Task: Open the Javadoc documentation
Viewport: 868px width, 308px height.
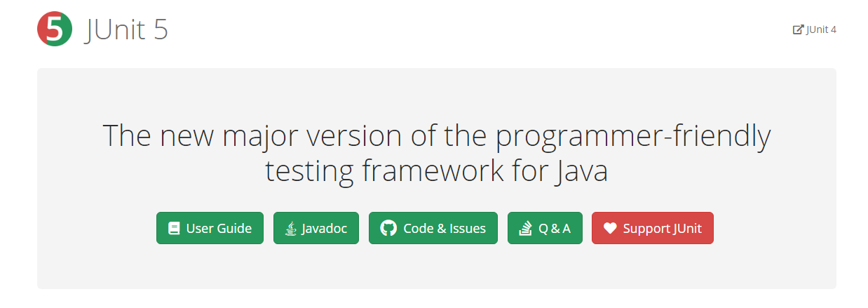Action: tap(316, 228)
